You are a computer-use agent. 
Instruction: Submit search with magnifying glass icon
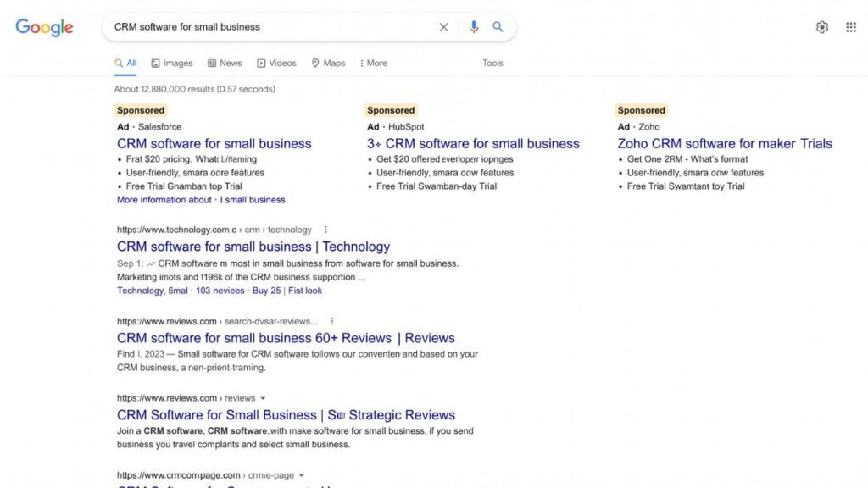[x=498, y=26]
